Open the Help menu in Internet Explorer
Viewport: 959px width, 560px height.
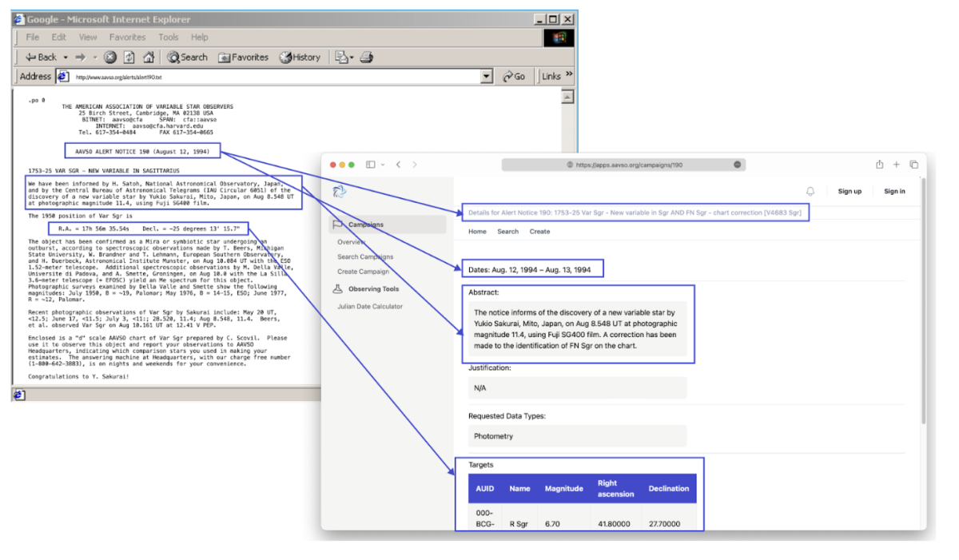tap(200, 37)
